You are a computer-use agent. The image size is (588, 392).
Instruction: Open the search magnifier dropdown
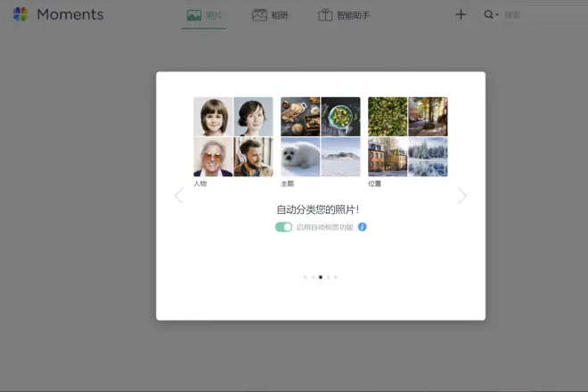pyautogui.click(x=491, y=14)
